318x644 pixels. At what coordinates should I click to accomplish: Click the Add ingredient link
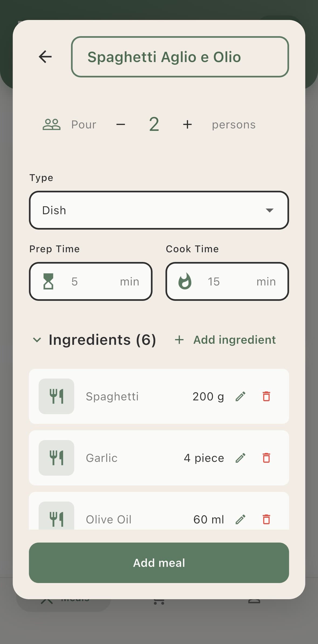click(x=225, y=340)
